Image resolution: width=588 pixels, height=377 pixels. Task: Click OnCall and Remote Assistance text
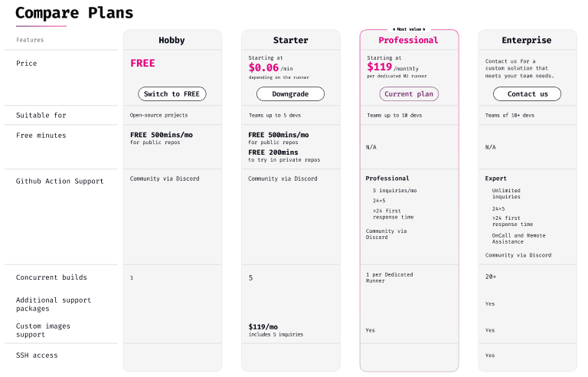click(518, 238)
